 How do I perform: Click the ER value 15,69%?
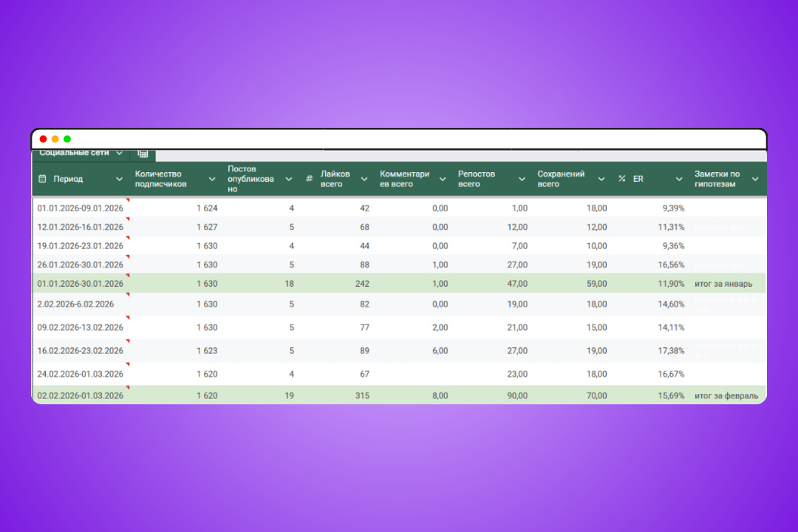pyautogui.click(x=671, y=395)
